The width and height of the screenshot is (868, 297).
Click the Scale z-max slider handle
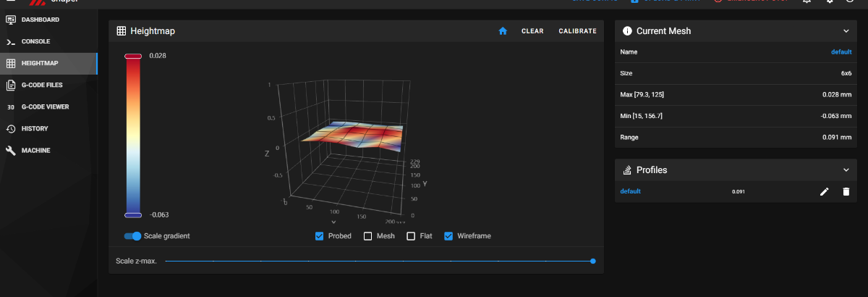pos(593,261)
